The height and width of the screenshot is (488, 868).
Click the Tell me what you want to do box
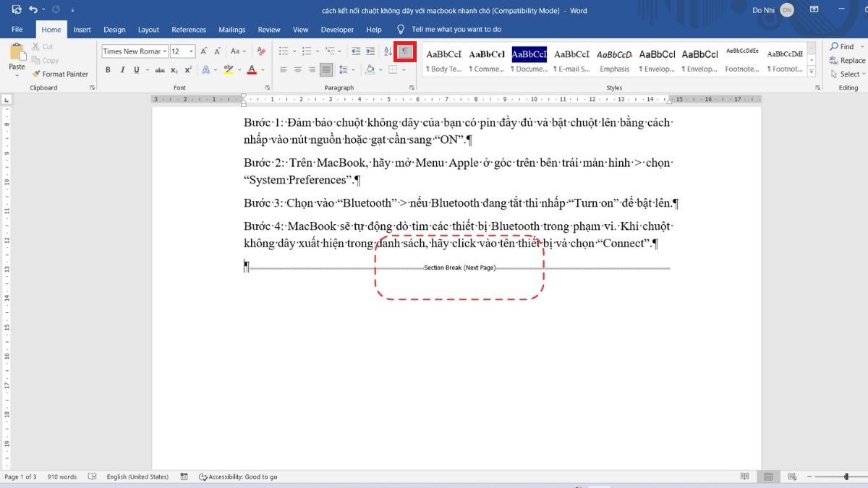(x=456, y=30)
